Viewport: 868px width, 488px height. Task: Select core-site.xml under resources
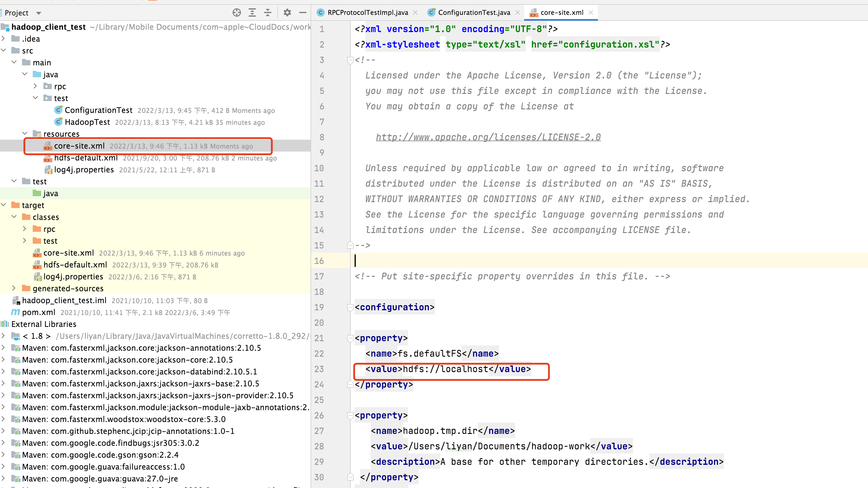(79, 146)
